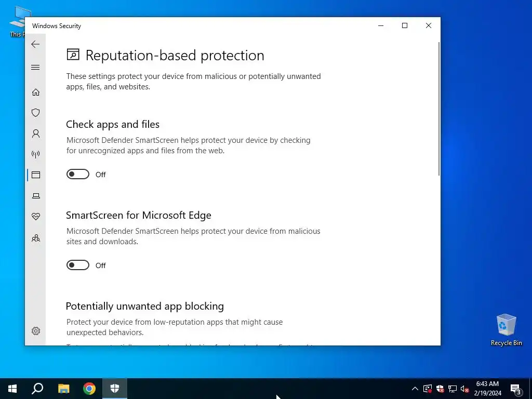Viewport: 532px width, 399px height.
Task: Click the 'Potentially unwanted app blocking' heading
Action: 144,306
